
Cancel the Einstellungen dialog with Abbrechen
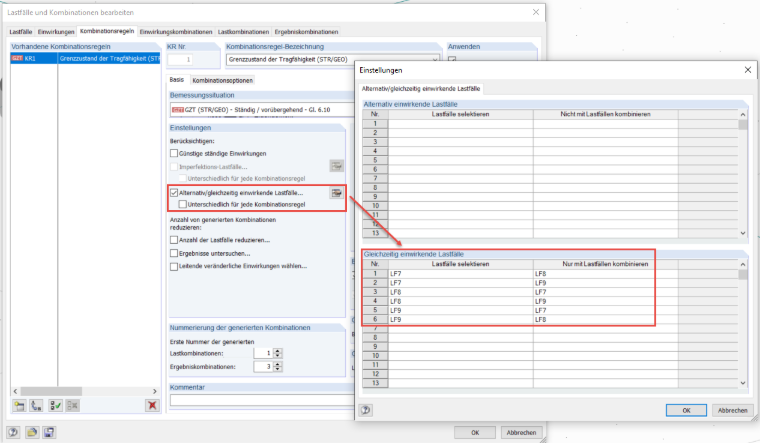(732, 410)
